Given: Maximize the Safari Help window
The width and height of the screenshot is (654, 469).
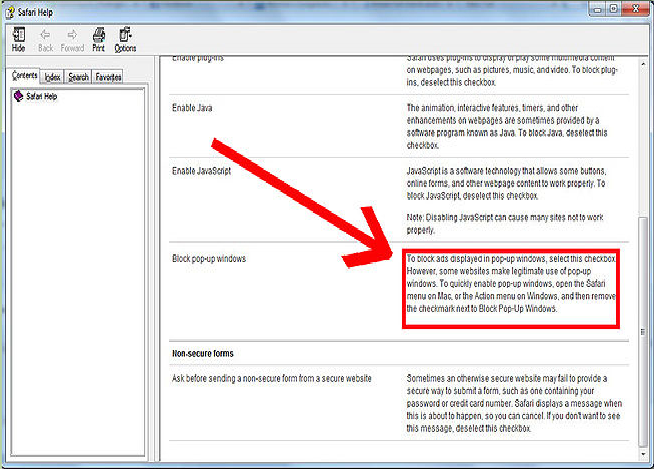Looking at the screenshot, I should (614, 9).
